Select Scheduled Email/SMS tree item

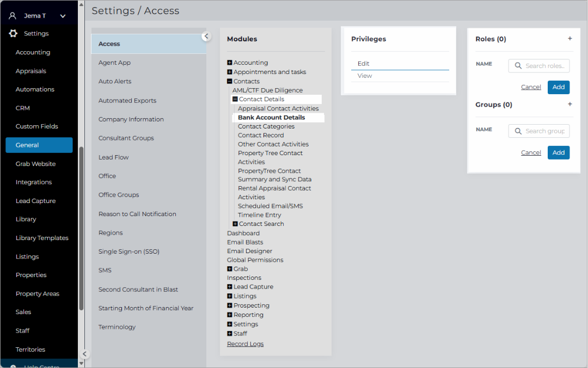tap(271, 206)
